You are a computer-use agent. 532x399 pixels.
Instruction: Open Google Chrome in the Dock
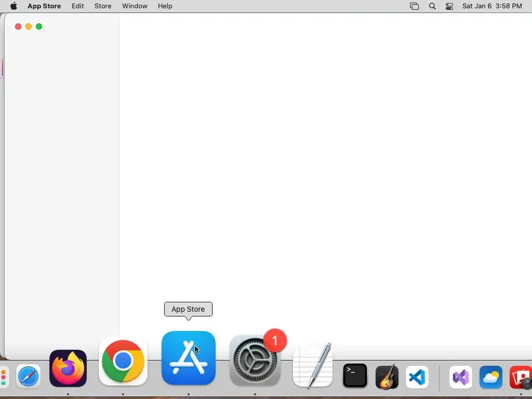tap(123, 362)
